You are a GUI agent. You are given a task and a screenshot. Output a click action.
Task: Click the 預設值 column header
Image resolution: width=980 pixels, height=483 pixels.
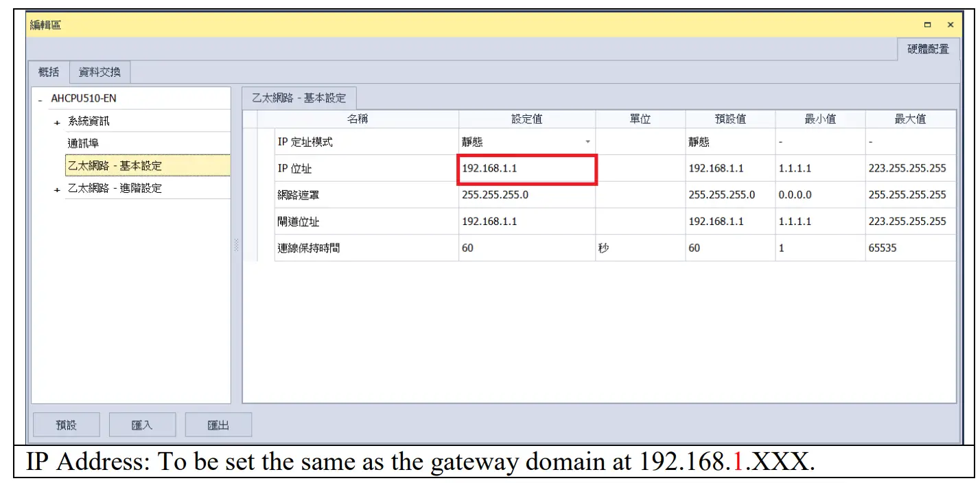730,119
